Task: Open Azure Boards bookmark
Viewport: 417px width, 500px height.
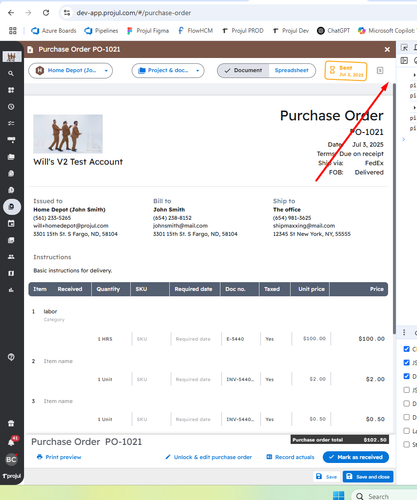Action: (x=54, y=31)
